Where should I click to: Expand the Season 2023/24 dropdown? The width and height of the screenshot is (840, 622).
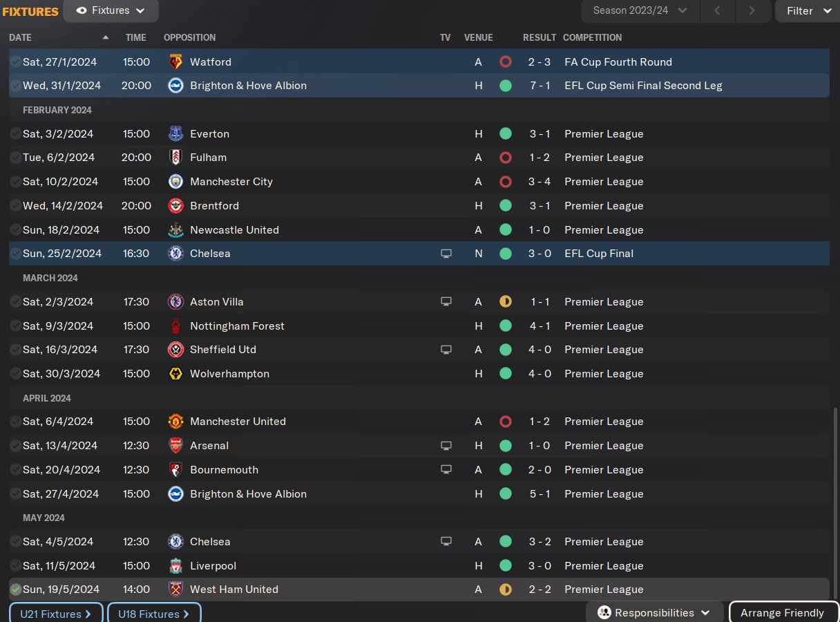[640, 11]
